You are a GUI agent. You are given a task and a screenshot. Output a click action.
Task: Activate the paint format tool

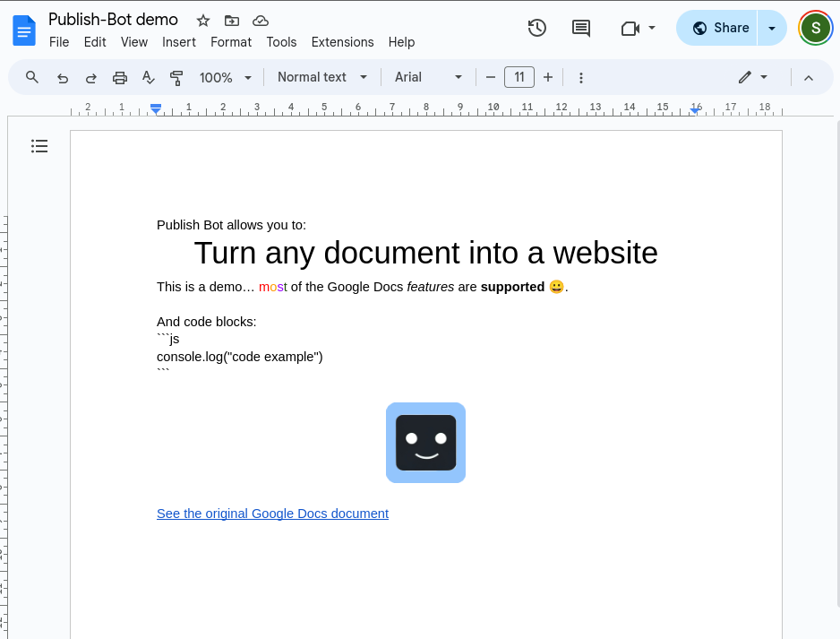[176, 78]
